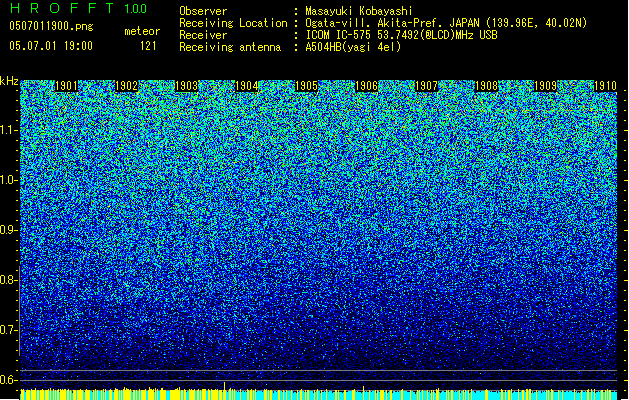The height and width of the screenshot is (400, 629).
Task: Click the Observer label
Action: coord(203,11)
